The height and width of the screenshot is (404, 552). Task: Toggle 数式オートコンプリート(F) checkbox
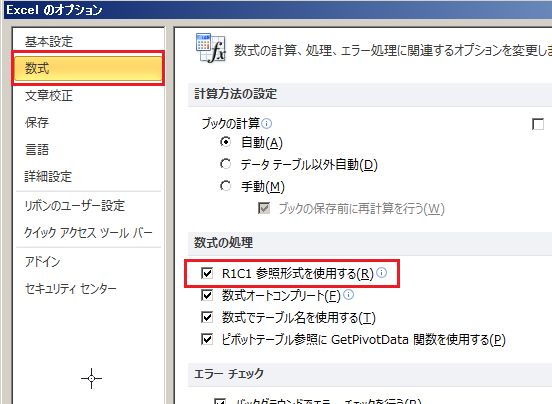click(x=207, y=295)
